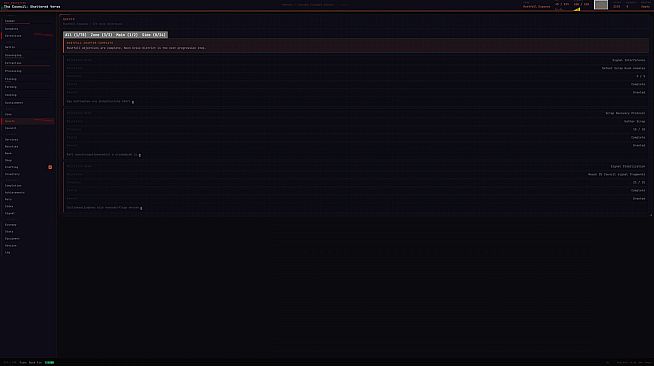Open Stats in the sidebar
The width and height of the screenshot is (654, 366).
9,232
